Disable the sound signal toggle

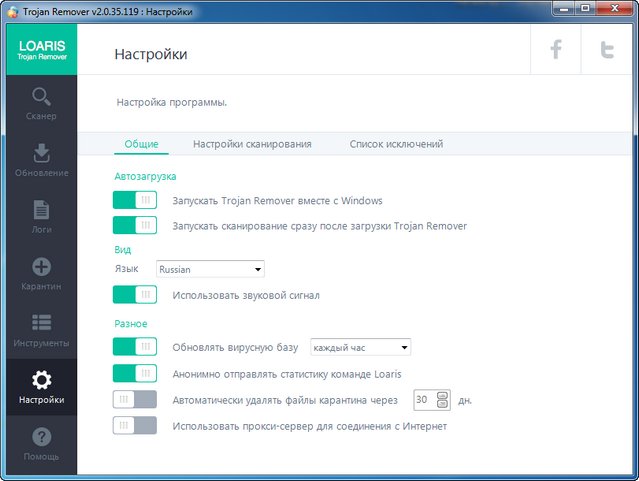click(135, 295)
